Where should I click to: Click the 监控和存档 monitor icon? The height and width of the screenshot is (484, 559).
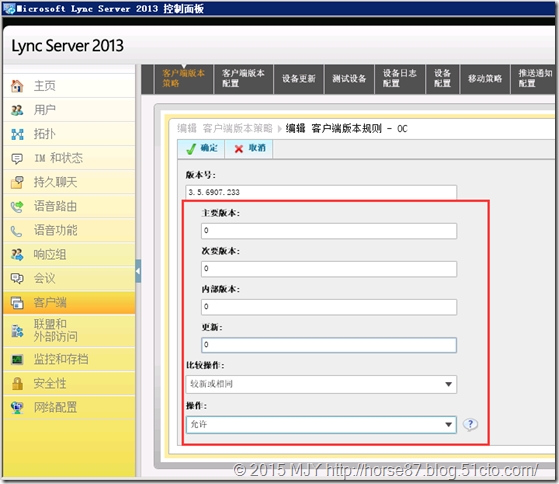(17, 359)
